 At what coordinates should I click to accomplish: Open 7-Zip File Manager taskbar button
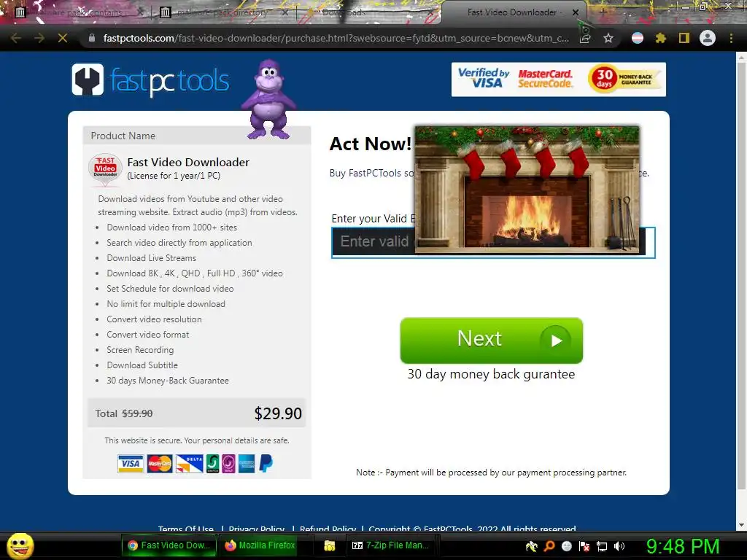pyautogui.click(x=391, y=545)
